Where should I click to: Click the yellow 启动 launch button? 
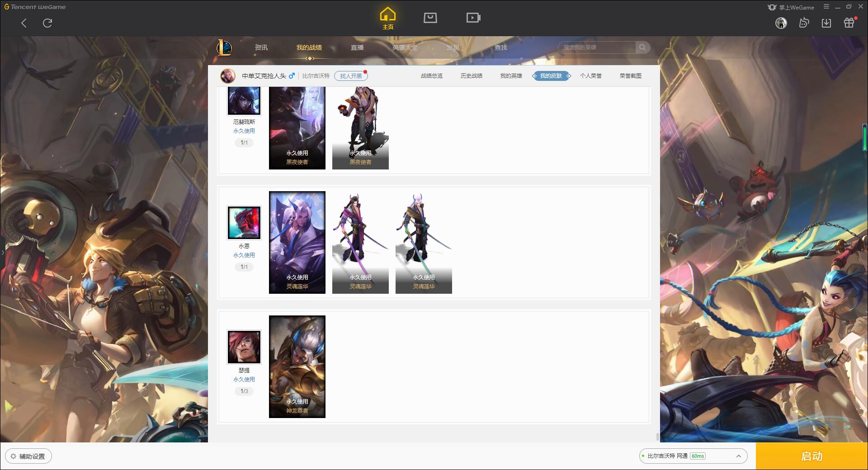pyautogui.click(x=812, y=456)
